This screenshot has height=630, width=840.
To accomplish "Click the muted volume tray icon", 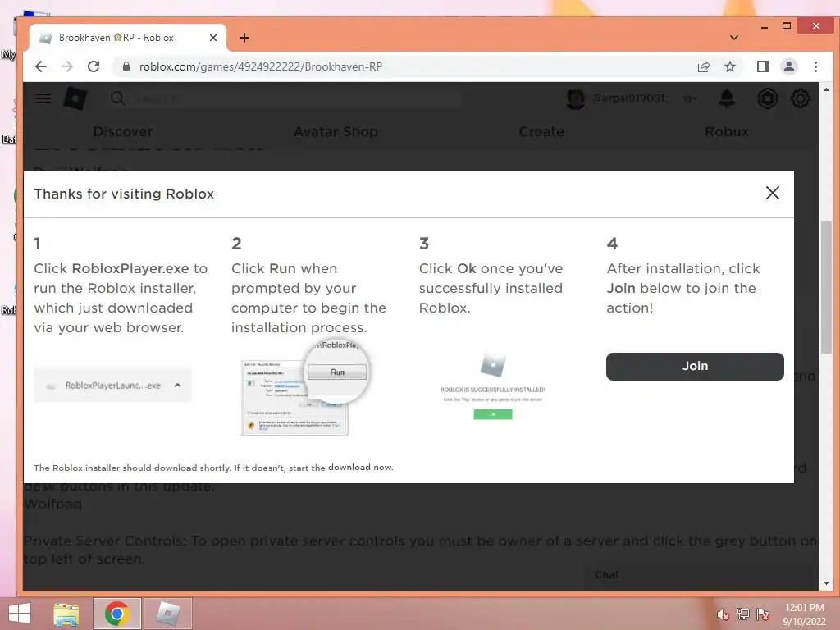I will click(723, 615).
